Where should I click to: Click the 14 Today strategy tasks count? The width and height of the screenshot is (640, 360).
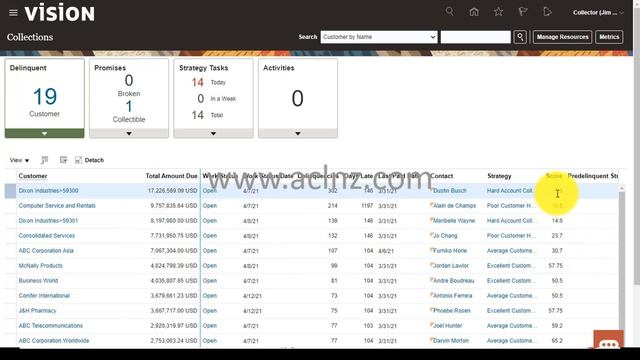[198, 82]
